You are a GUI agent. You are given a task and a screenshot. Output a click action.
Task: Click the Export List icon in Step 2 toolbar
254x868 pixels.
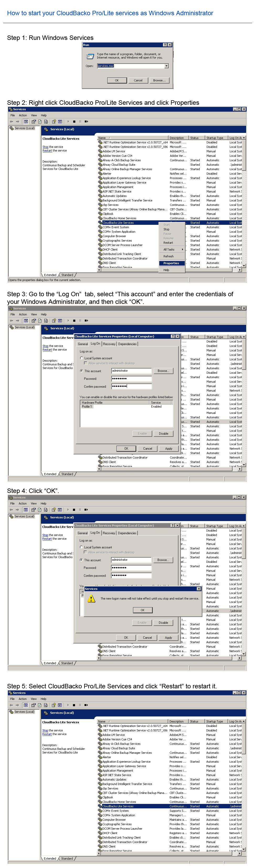pos(46,122)
